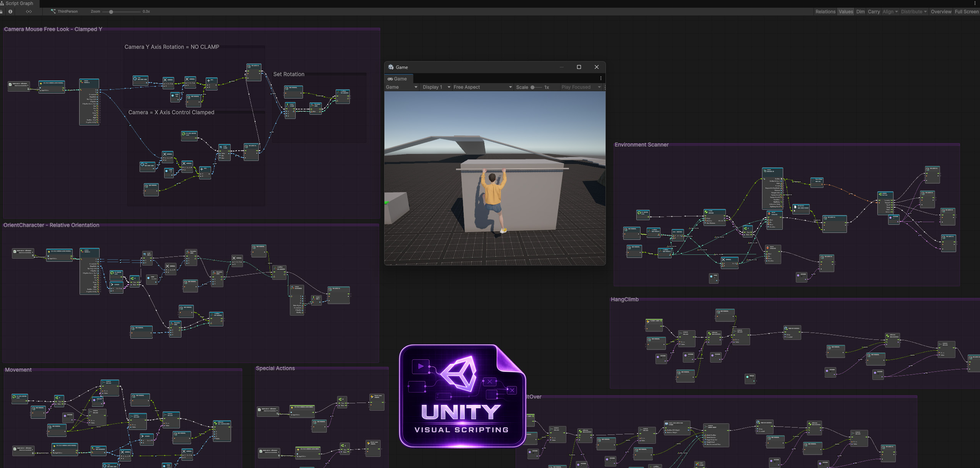Click the Full Screen button
The image size is (980, 468).
click(967, 12)
